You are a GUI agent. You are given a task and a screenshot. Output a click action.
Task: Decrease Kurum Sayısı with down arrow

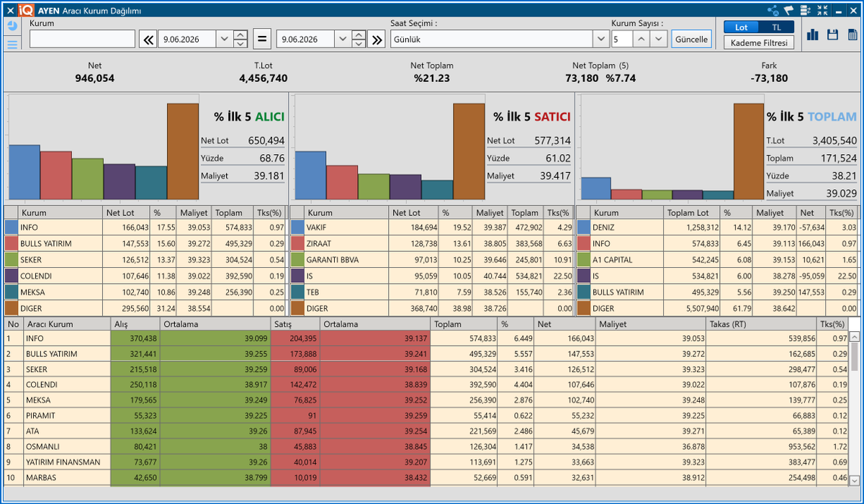pyautogui.click(x=659, y=39)
